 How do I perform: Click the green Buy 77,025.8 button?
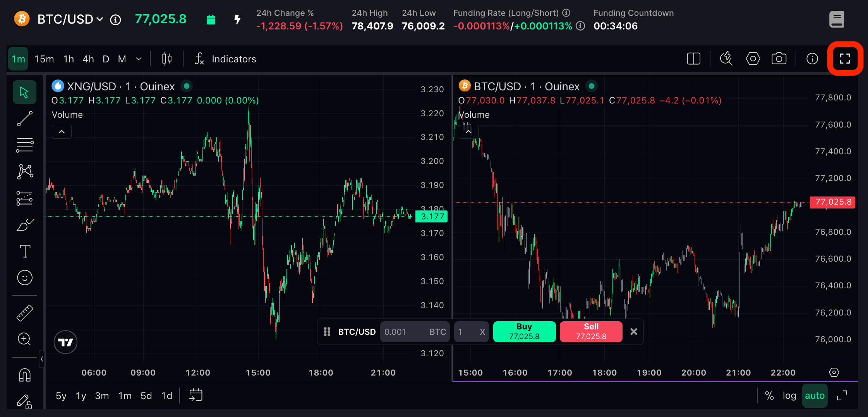(524, 332)
